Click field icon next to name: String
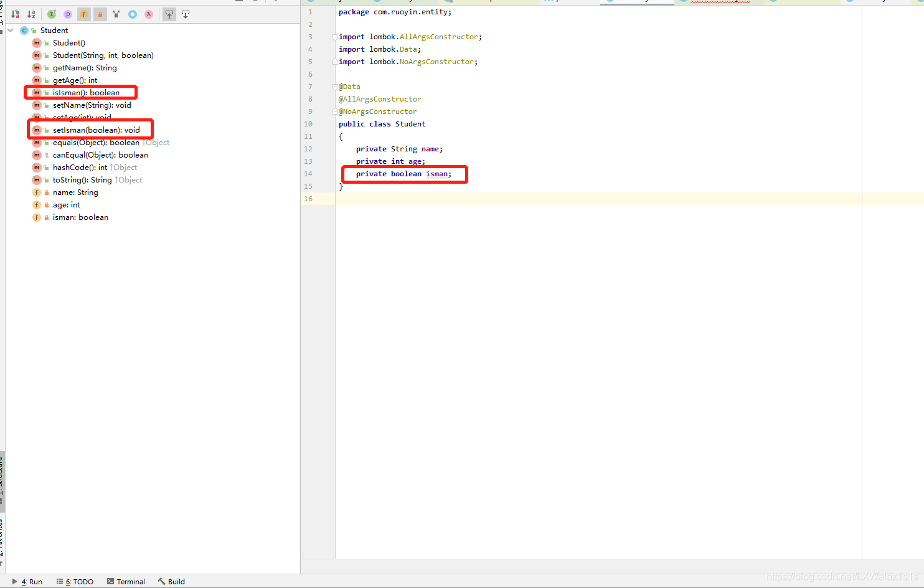924x588 pixels. tap(37, 192)
